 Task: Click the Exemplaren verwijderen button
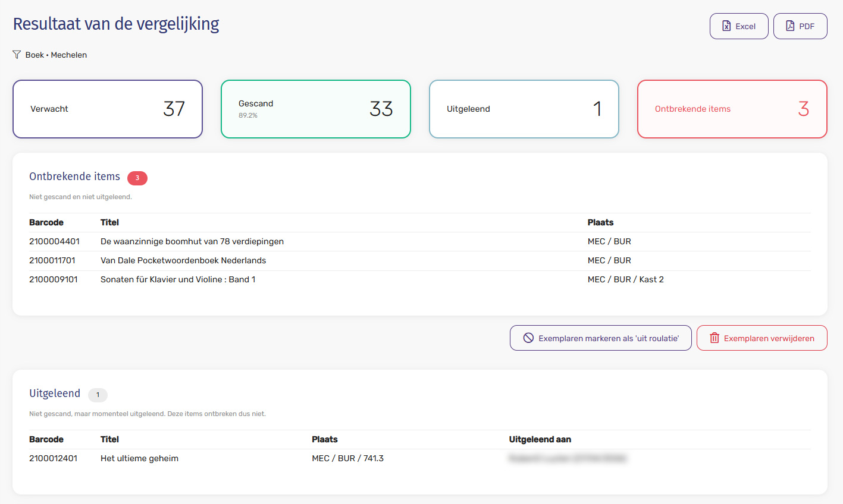(x=762, y=338)
